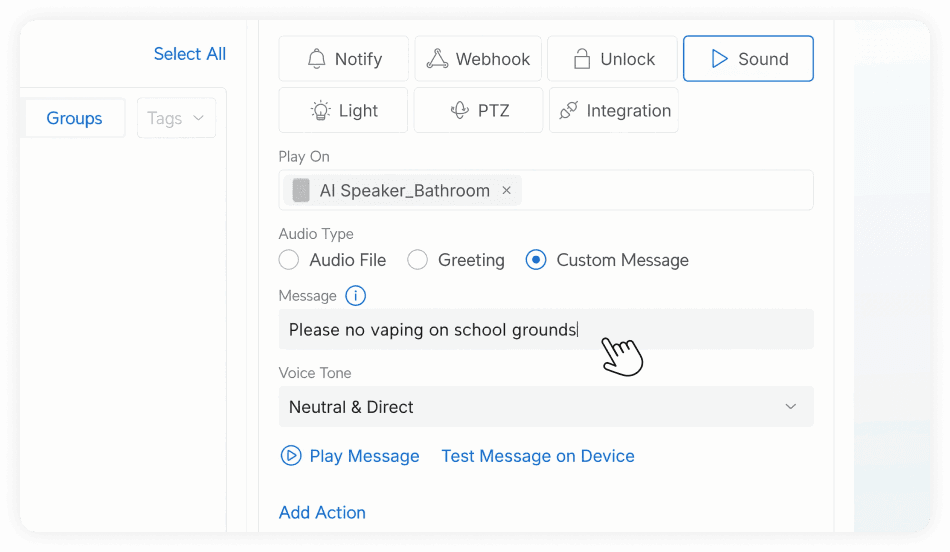Image resolution: width=950 pixels, height=552 pixels.
Task: Select the Sound action
Action: point(748,59)
